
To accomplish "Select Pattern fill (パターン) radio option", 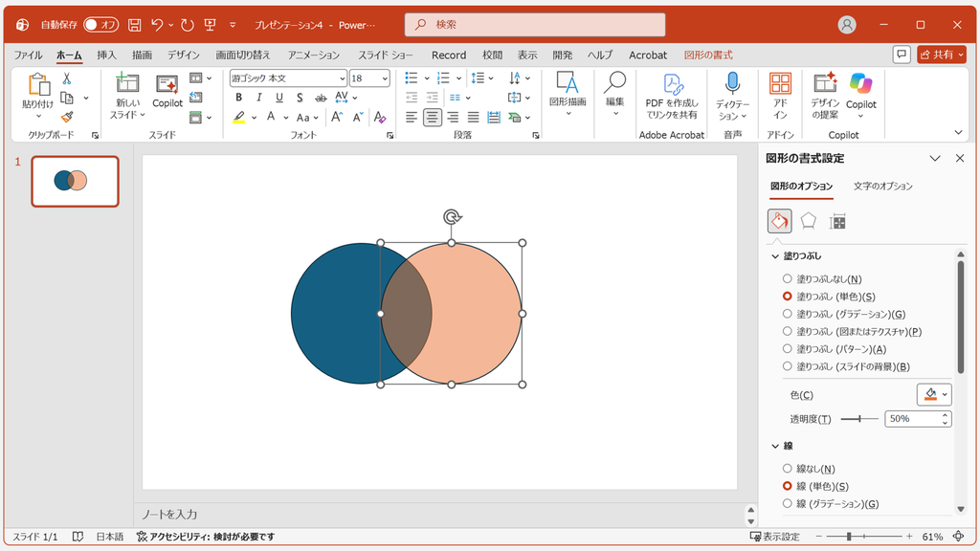I will [x=787, y=348].
